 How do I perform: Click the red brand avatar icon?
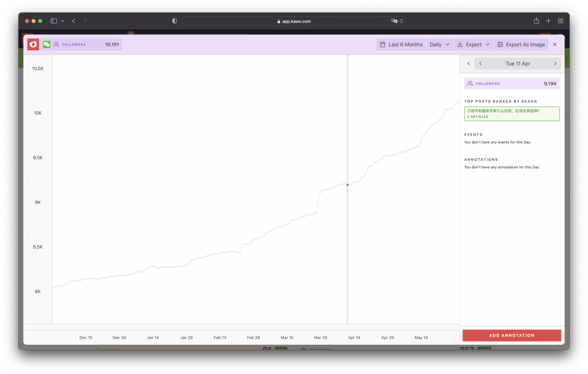click(33, 44)
